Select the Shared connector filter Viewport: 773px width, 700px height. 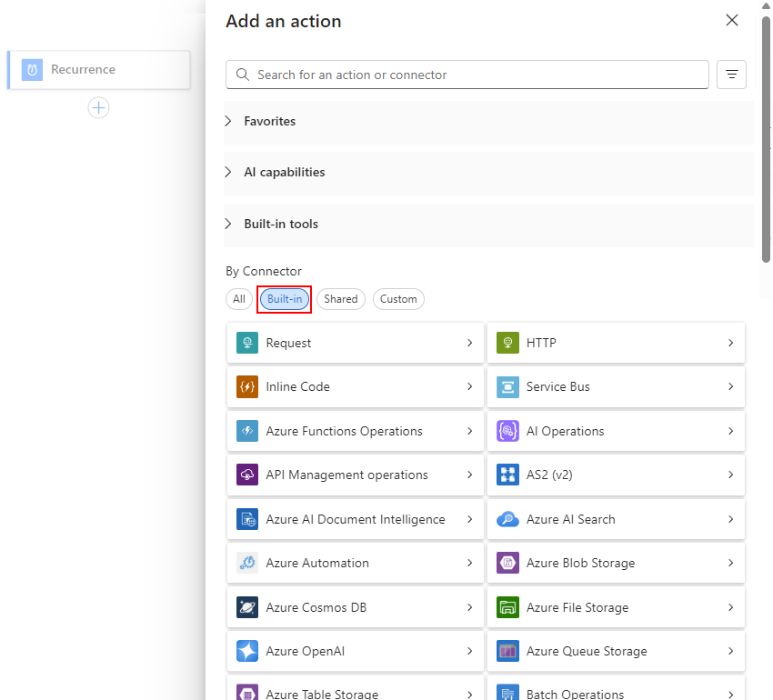click(x=340, y=299)
